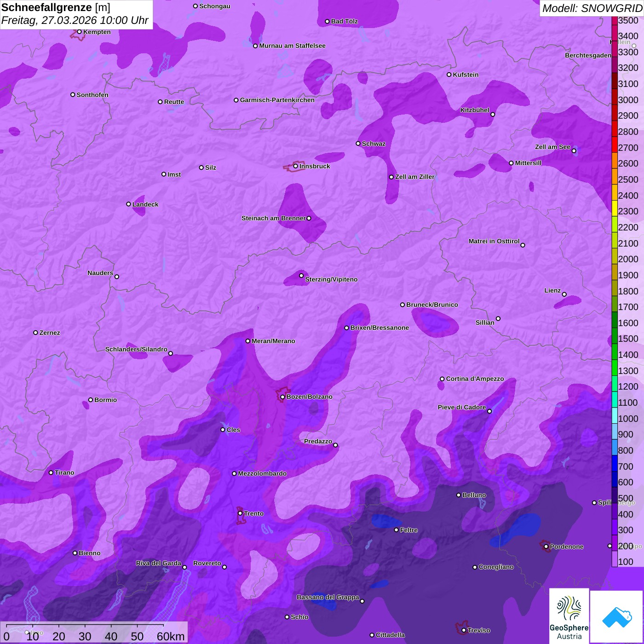The width and height of the screenshot is (644, 644).
Task: Click the Garmisch-Partenkirchen marker dot
Action: coord(236,100)
